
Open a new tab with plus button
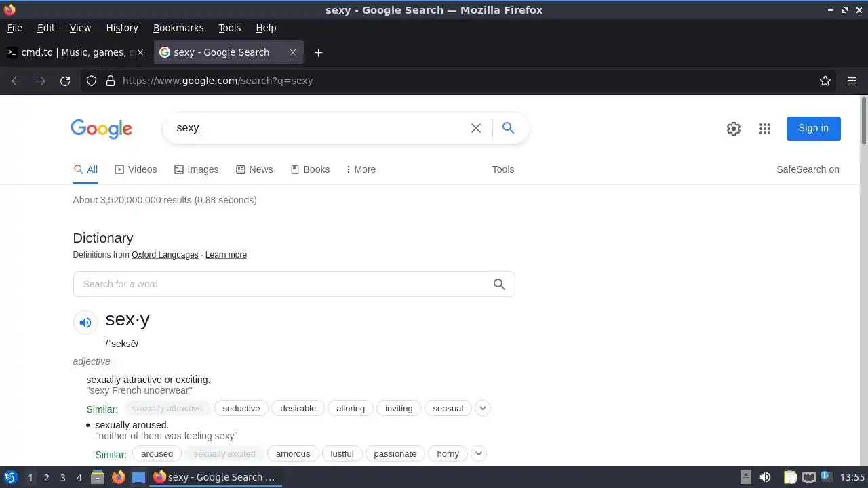(x=318, y=52)
